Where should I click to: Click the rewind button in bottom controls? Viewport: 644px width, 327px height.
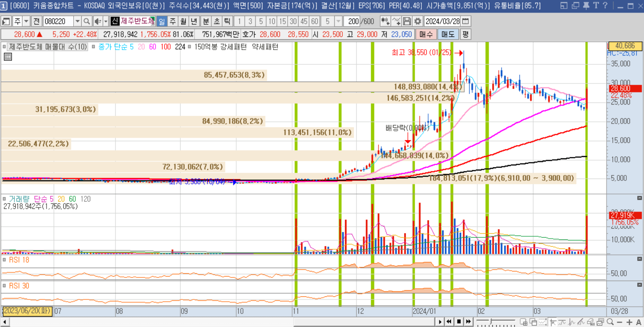pos(449,322)
